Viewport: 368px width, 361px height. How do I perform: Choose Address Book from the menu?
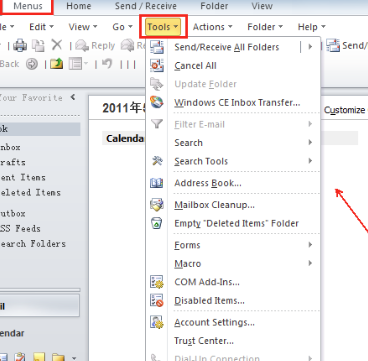233,183
